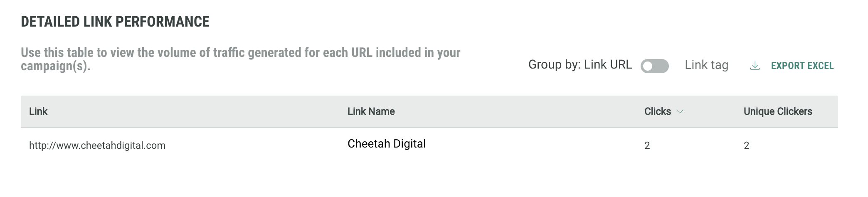868x197 pixels.
Task: Open the http://www.cheetahdigital.com link
Action: [97, 145]
